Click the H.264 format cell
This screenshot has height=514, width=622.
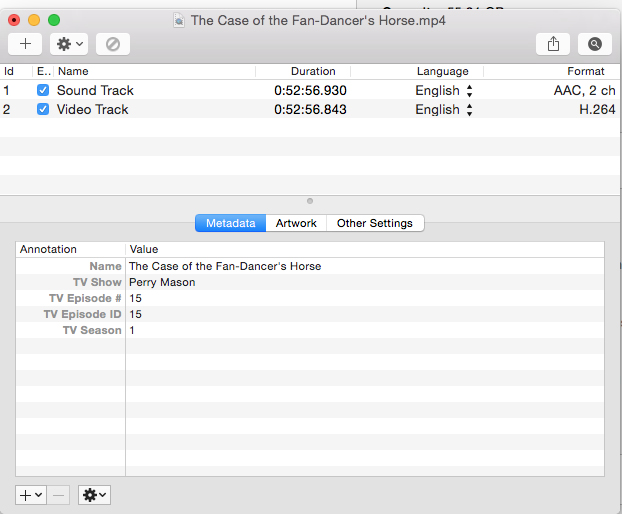(x=597, y=109)
